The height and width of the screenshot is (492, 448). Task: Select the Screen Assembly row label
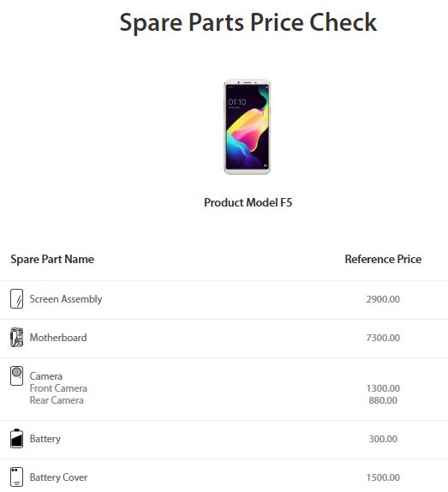pos(66,299)
